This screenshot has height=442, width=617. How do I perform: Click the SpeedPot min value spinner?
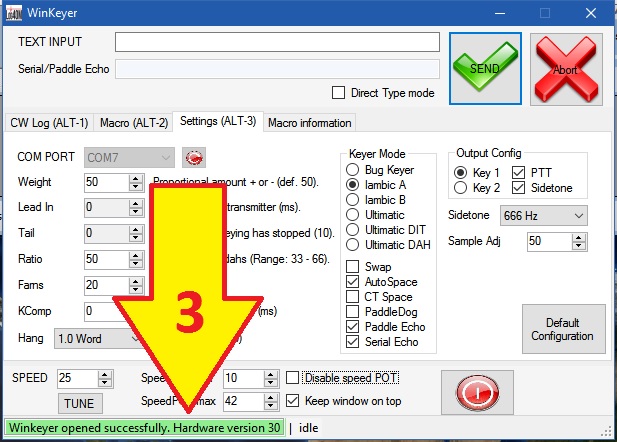(251, 378)
